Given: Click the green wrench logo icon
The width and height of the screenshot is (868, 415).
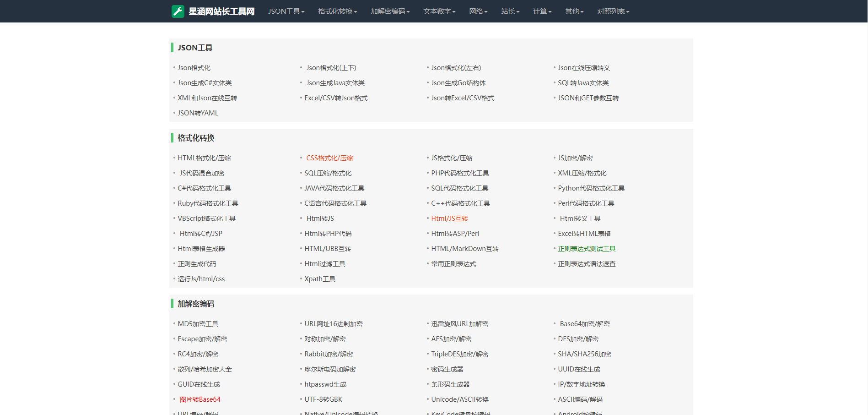Looking at the screenshot, I should point(178,11).
